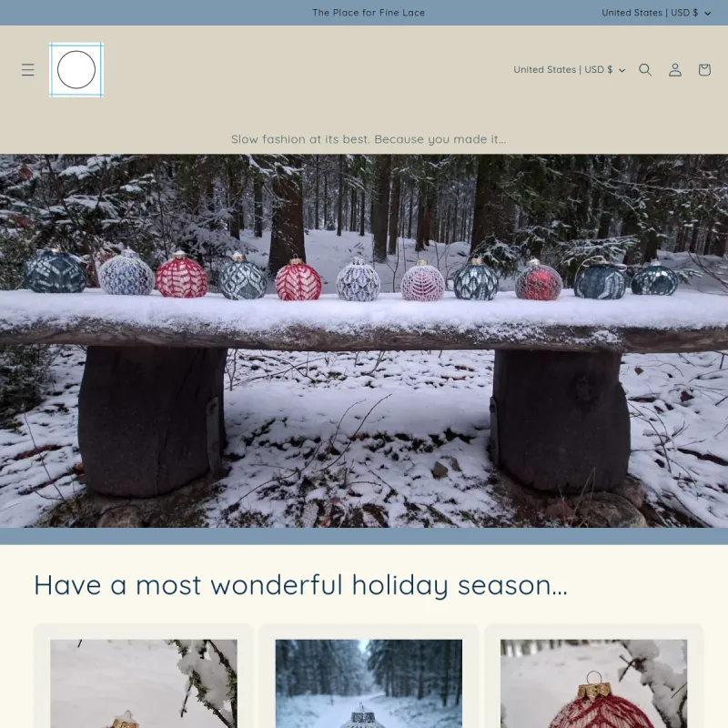Open the red lace ornament product image

coord(594,683)
